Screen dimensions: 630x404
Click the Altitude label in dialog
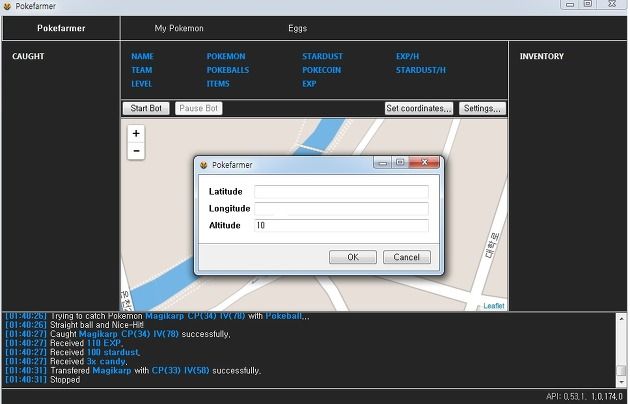pyautogui.click(x=225, y=225)
